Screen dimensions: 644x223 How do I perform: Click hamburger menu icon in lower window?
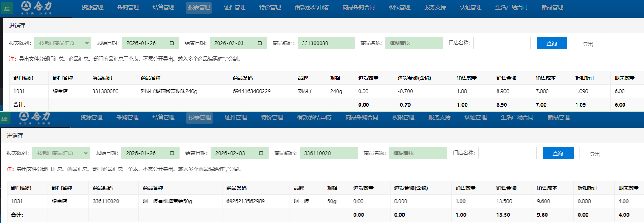pos(5,118)
